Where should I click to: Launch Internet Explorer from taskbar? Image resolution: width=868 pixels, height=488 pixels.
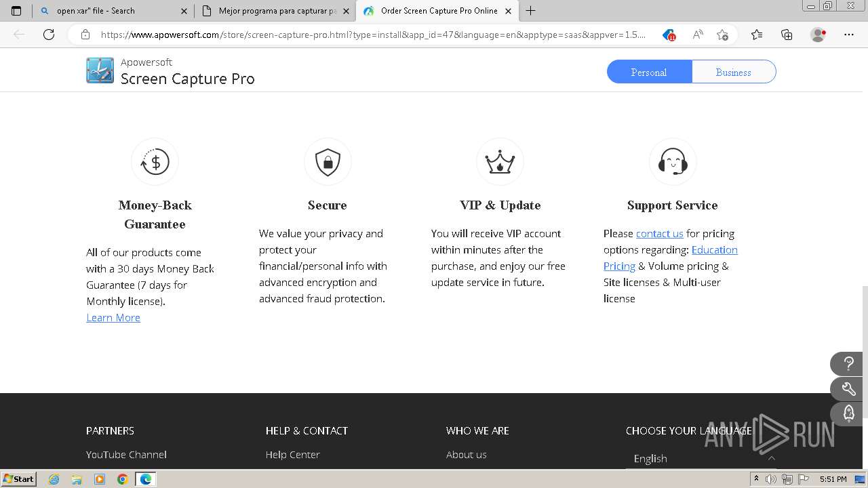[54, 479]
